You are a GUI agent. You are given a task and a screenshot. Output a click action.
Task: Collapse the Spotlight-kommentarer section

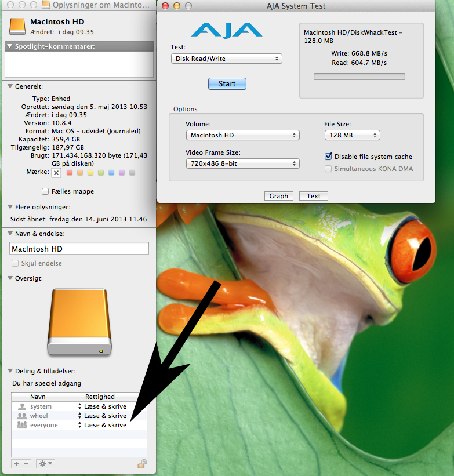(10, 46)
